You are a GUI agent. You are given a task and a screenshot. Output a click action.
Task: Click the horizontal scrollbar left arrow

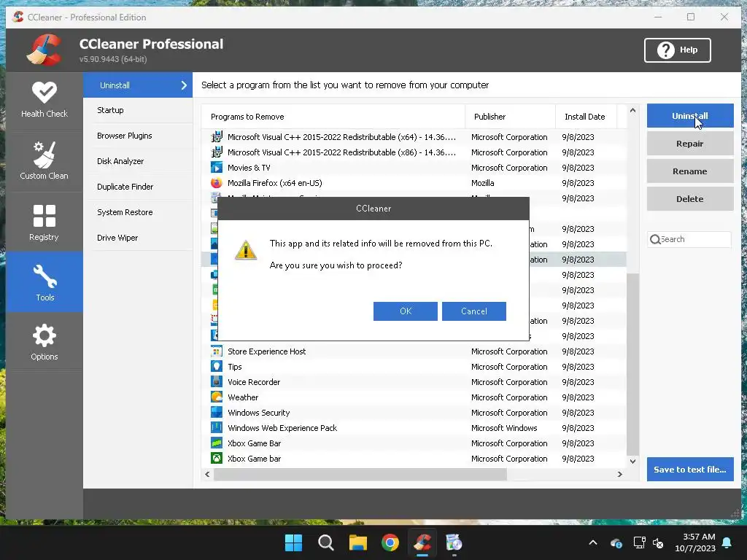(207, 474)
